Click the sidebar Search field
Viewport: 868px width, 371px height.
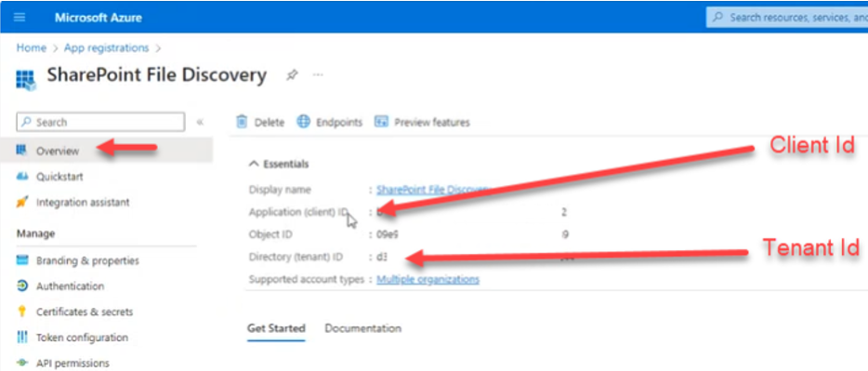tap(100, 123)
